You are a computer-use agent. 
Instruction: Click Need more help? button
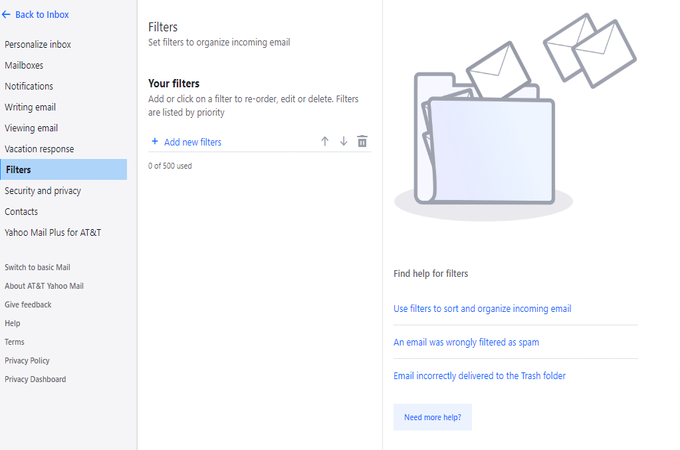tap(432, 417)
